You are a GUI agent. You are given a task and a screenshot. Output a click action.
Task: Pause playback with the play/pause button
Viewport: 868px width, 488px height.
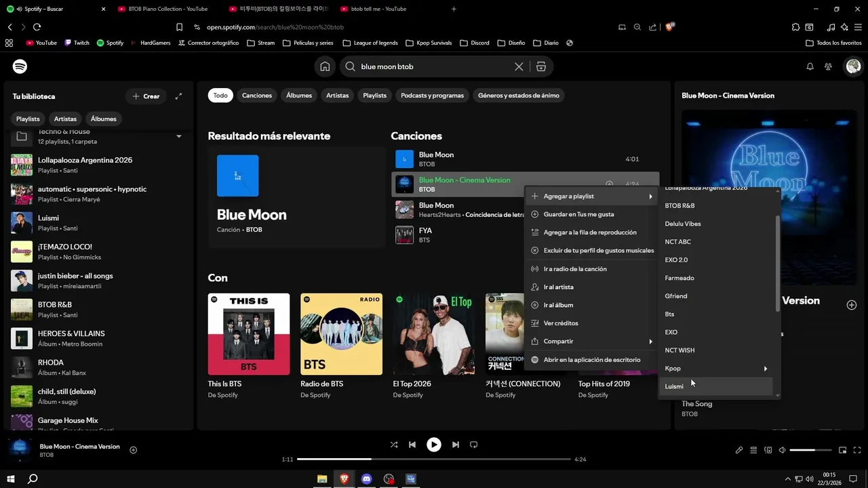(x=433, y=445)
